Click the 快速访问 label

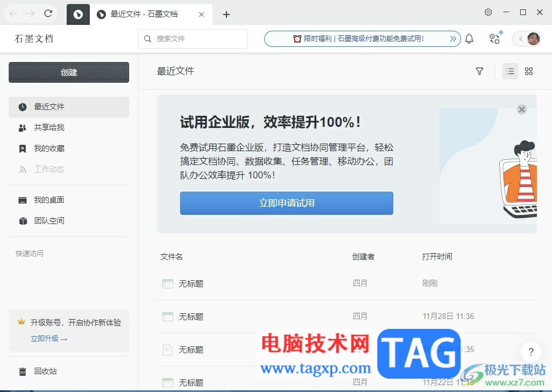point(30,254)
